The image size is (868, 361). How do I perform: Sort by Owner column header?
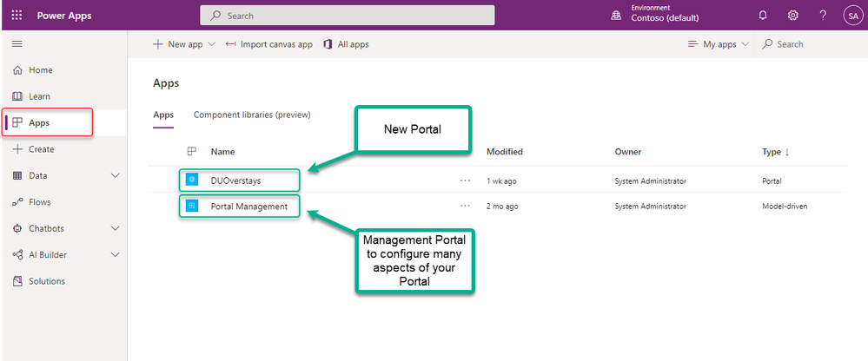click(627, 152)
